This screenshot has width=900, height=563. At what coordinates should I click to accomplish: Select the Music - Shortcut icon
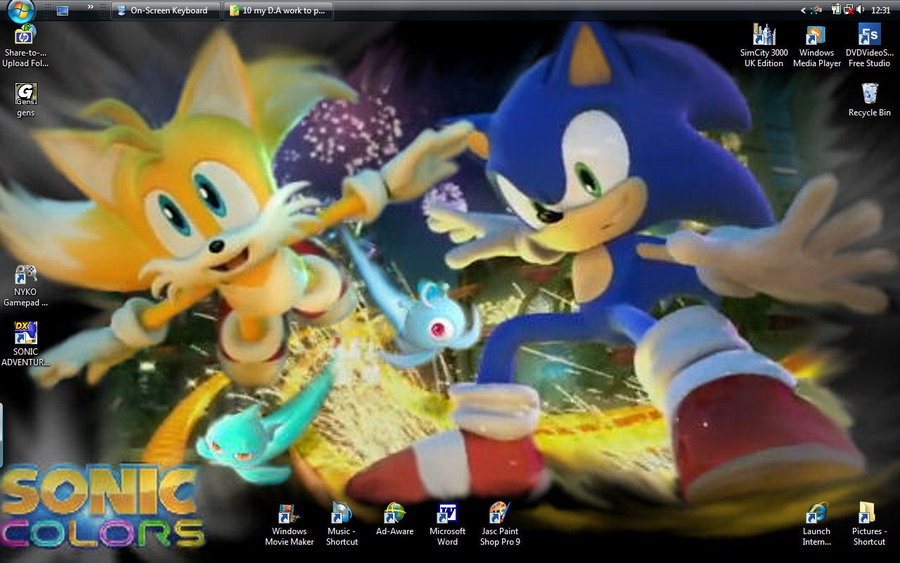342,524
